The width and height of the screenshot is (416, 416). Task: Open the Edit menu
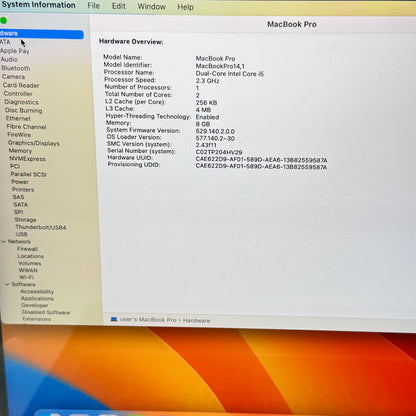[x=119, y=6]
